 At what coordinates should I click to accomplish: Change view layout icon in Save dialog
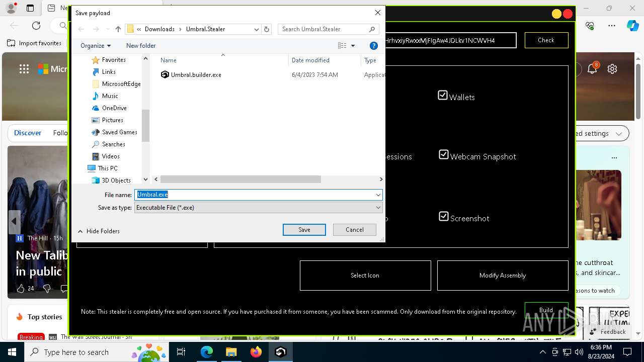(x=342, y=46)
